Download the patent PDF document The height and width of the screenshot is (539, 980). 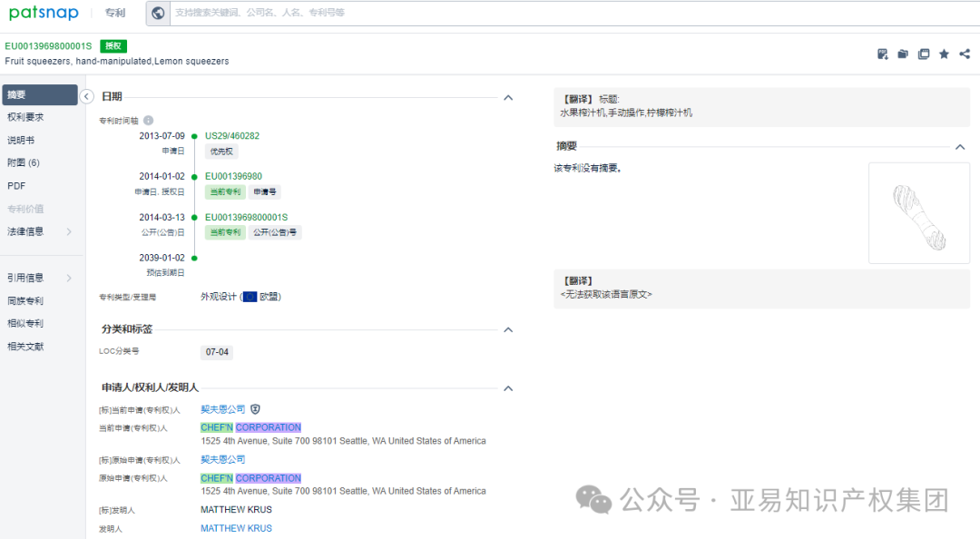click(881, 54)
